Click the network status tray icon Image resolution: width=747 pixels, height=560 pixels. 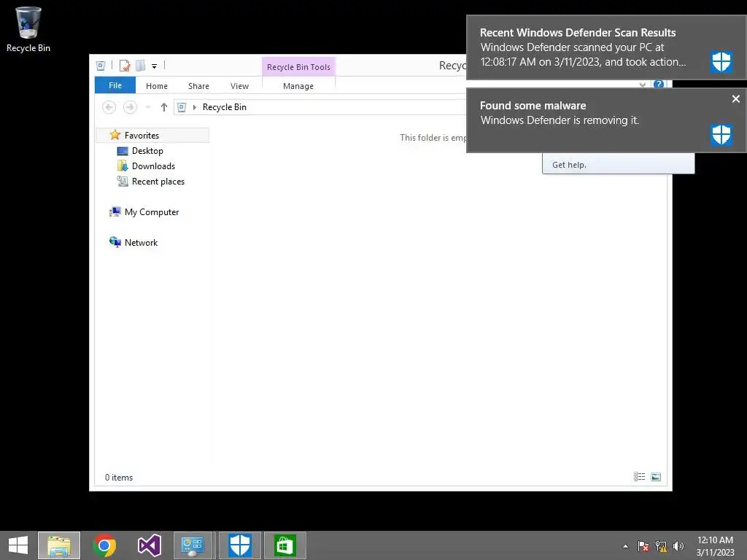point(661,546)
